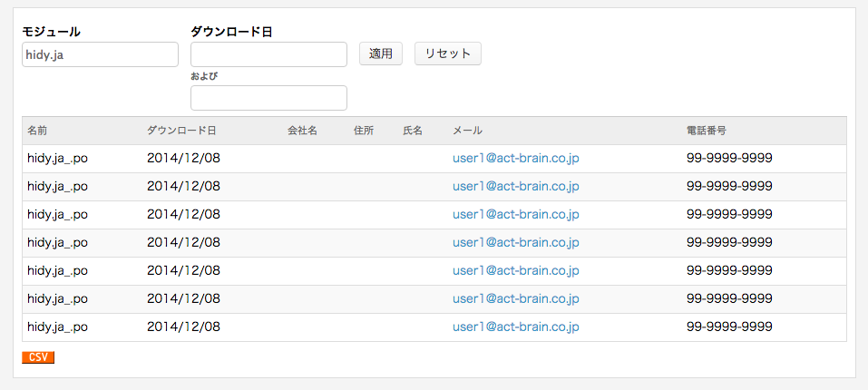Open the fifth row's email link
The height and width of the screenshot is (390, 868).
[515, 270]
